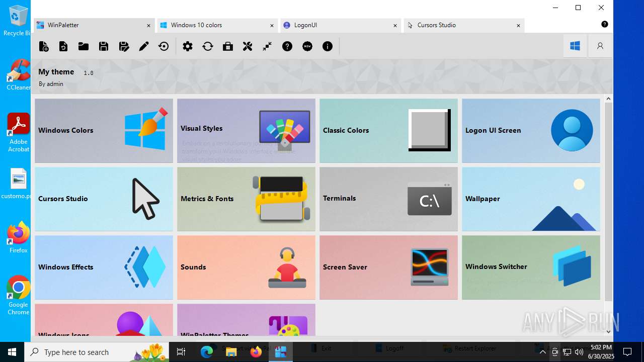Image resolution: width=644 pixels, height=362 pixels.
Task: Open the Screen Saver tile
Action: 388,267
